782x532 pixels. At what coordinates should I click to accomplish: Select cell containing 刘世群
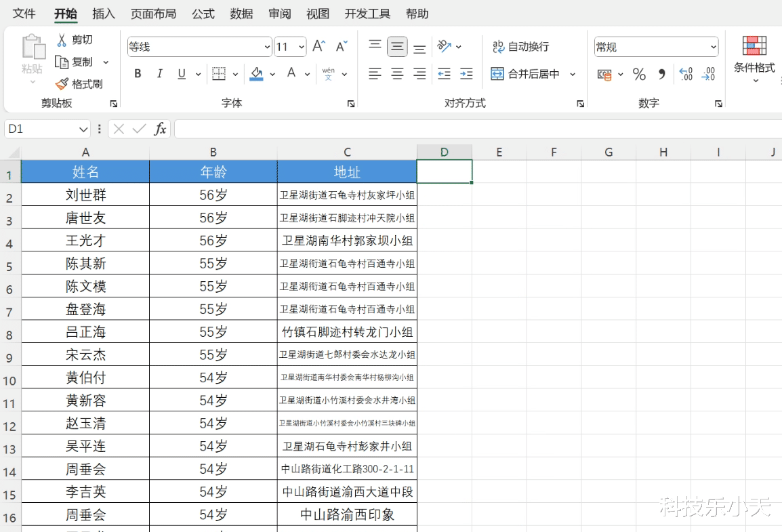pos(85,195)
